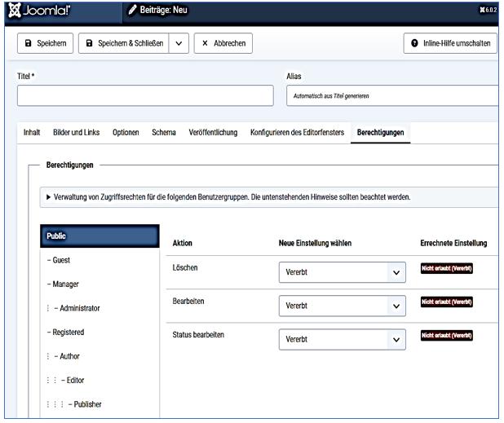Click the Joomla version badge 6.0.2

[485, 9]
